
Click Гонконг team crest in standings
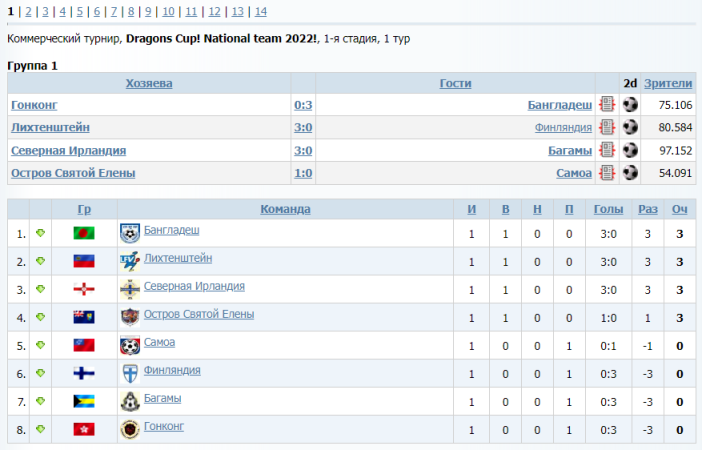129,429
